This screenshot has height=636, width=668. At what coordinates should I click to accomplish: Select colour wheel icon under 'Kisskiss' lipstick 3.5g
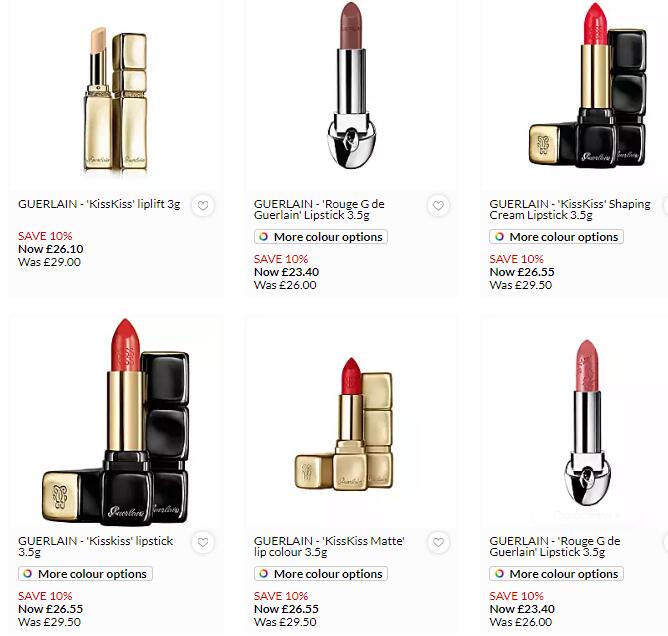click(28, 573)
